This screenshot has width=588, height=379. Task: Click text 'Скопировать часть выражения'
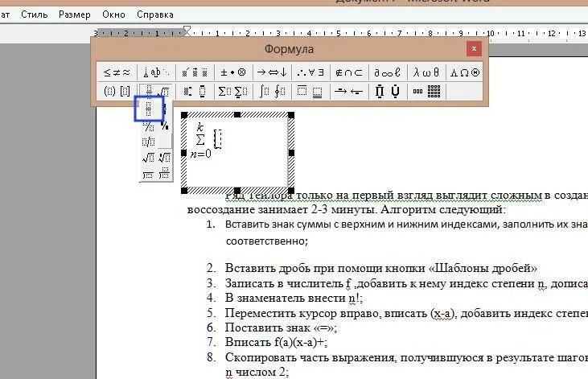[x=310, y=357]
